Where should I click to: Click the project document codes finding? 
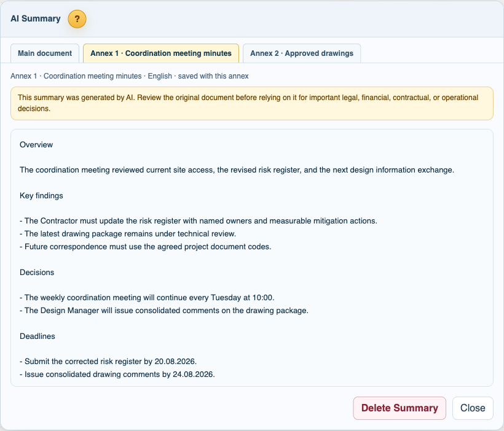[145, 247]
